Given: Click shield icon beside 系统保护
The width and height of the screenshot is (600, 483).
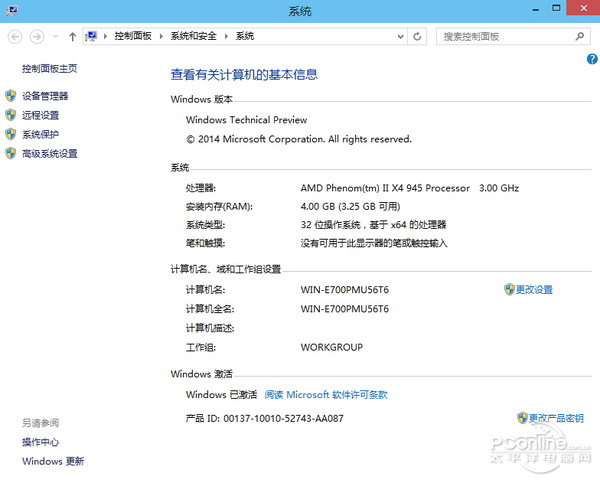Looking at the screenshot, I should (x=11, y=134).
